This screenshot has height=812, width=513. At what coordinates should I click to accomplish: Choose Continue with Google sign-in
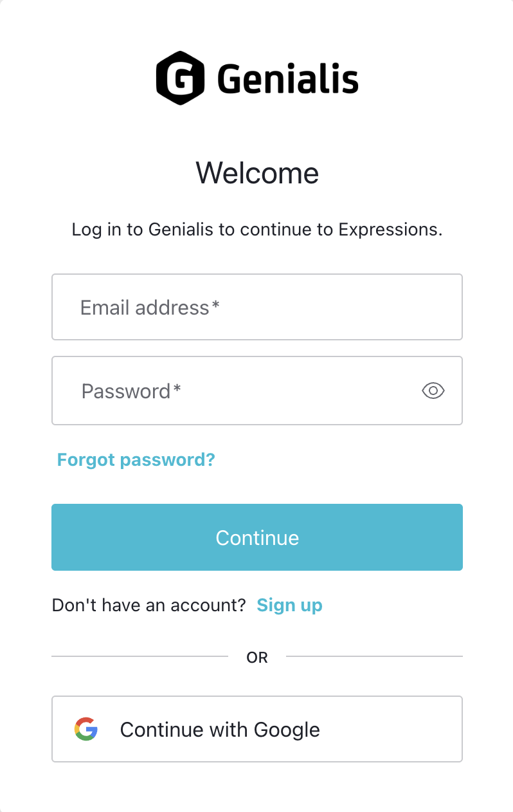(x=257, y=729)
